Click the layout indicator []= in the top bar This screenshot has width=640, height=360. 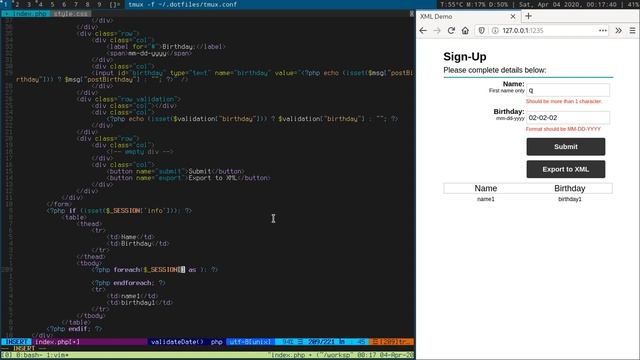pyautogui.click(x=115, y=4)
